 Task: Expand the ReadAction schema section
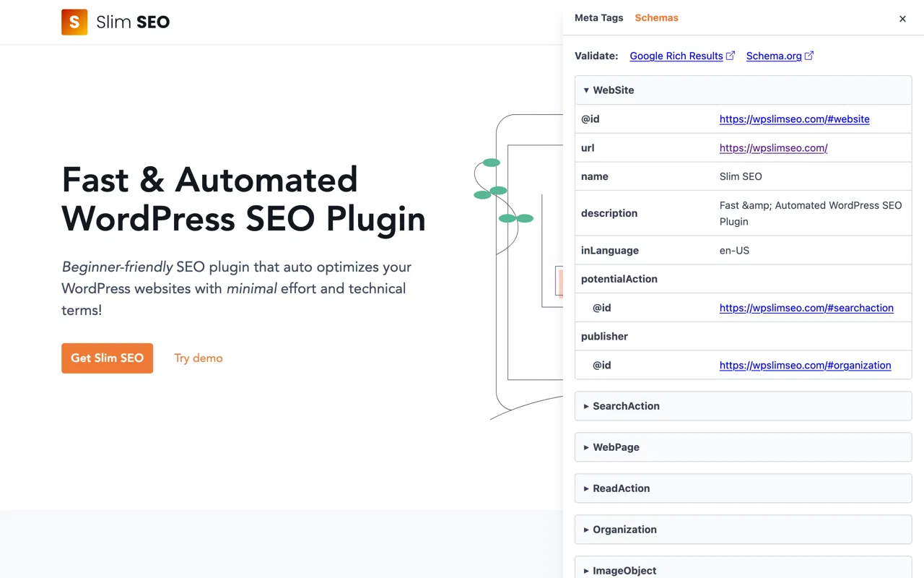click(x=621, y=488)
